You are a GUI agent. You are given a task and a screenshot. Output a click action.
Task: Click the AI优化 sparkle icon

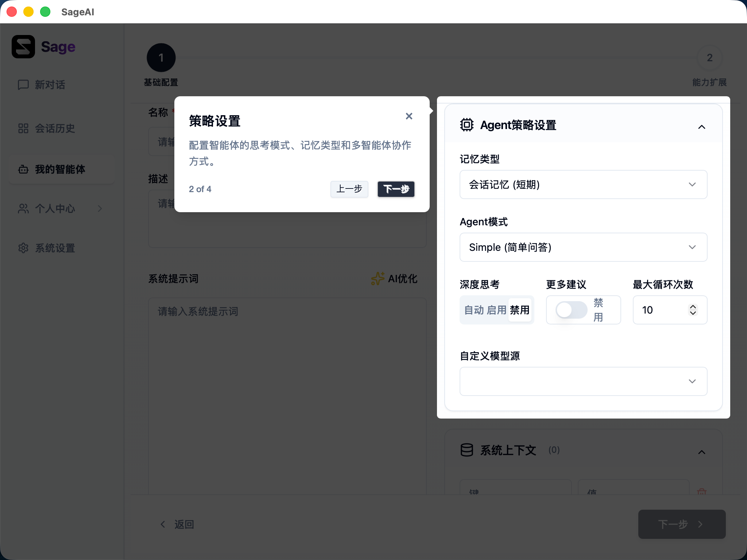click(x=379, y=278)
